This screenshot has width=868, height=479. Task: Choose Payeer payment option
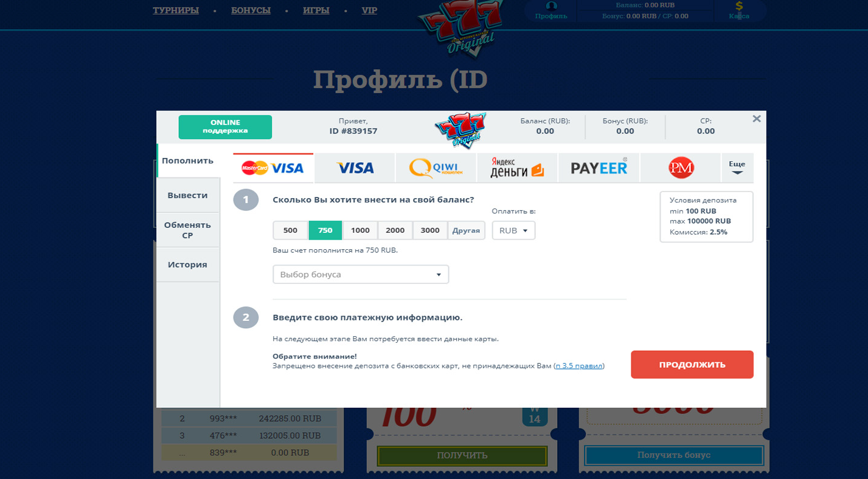[599, 168]
